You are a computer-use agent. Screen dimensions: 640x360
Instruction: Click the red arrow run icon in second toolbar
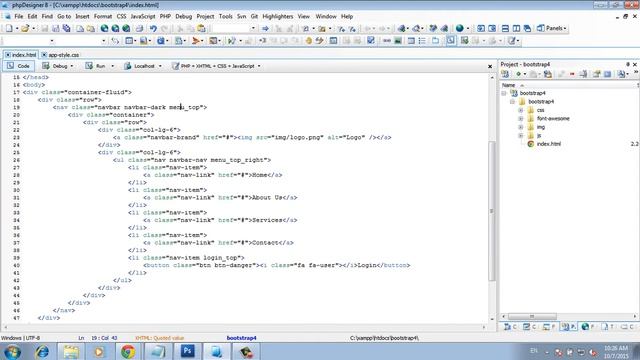196,40
